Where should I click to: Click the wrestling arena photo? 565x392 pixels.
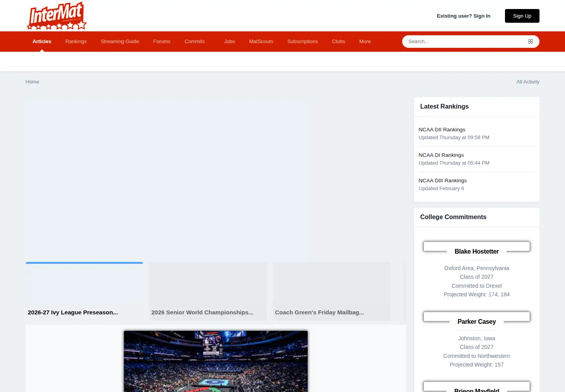[216, 361]
